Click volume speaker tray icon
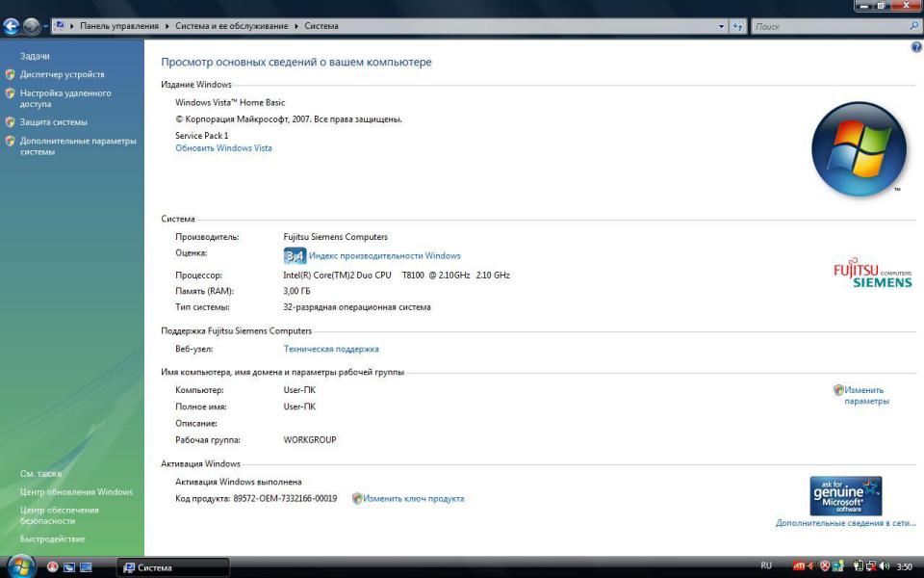The width and height of the screenshot is (924, 578). (884, 566)
